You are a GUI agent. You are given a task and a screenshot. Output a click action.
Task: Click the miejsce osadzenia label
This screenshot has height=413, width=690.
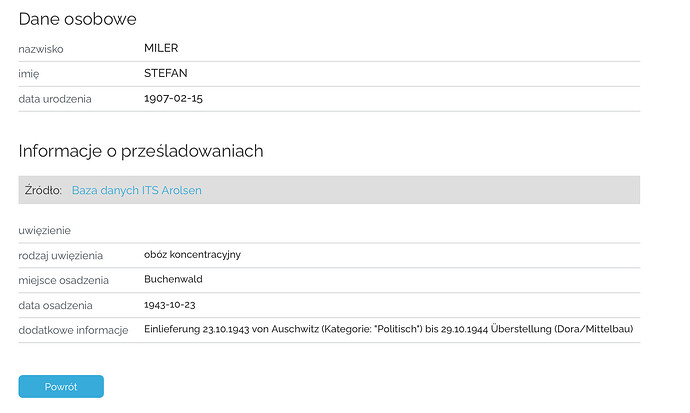(63, 280)
